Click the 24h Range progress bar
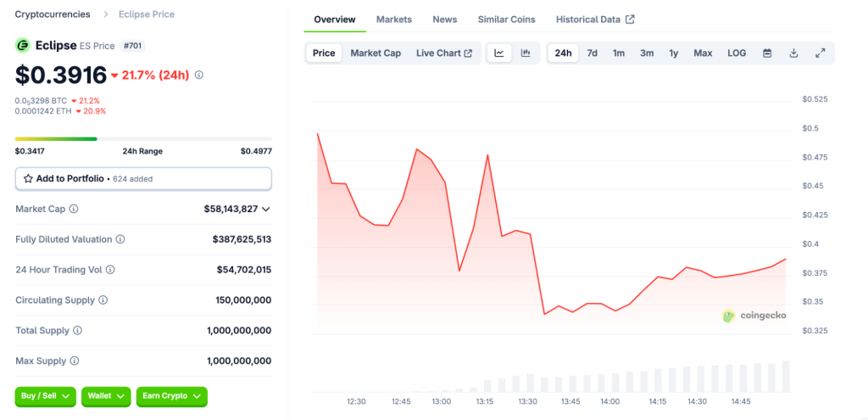This screenshot has width=868, height=420. pyautogui.click(x=143, y=138)
